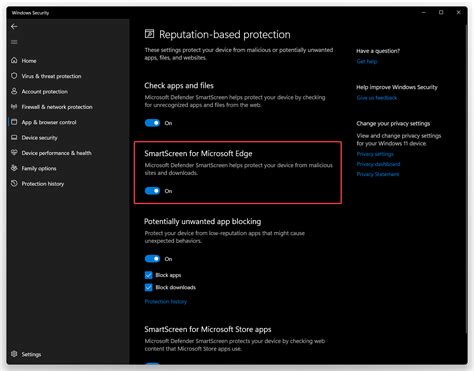Image resolution: width=474 pixels, height=371 pixels.
Task: Uncheck the Block apps checkbox
Action: point(149,275)
